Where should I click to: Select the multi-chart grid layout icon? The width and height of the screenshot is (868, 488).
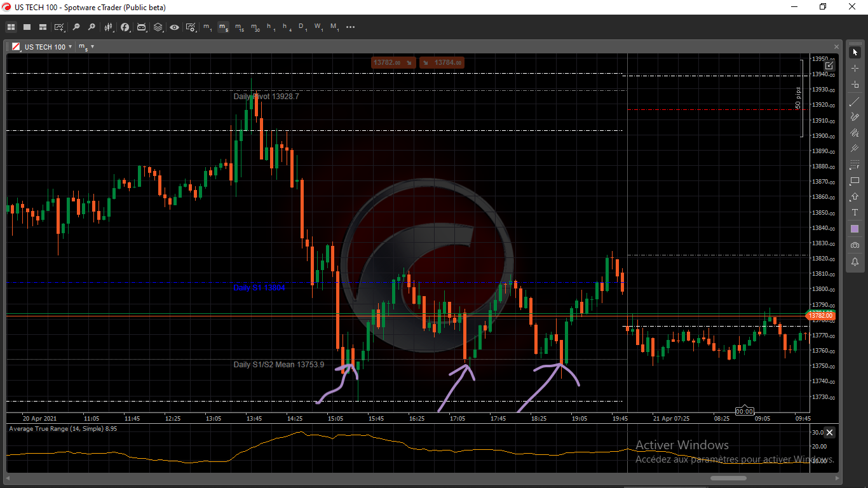click(11, 27)
